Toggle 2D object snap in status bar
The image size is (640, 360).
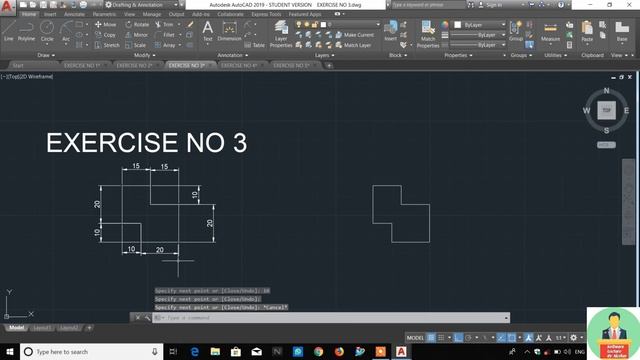(x=512, y=338)
